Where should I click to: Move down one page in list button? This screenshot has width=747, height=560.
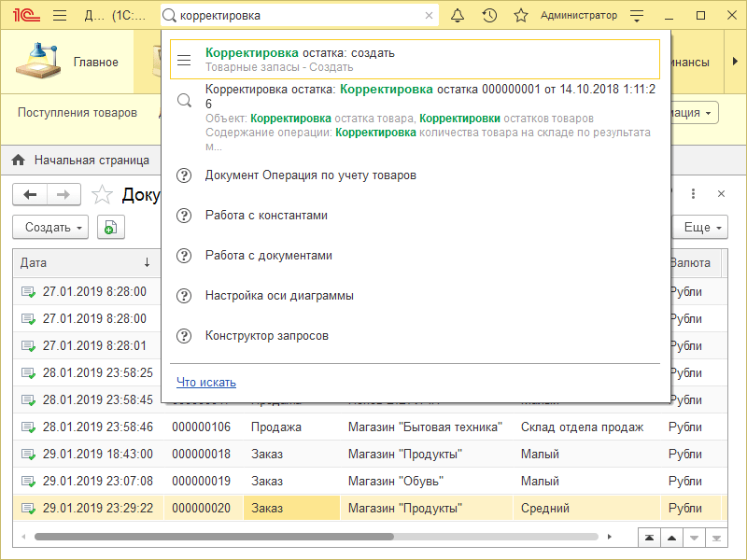tap(694, 538)
